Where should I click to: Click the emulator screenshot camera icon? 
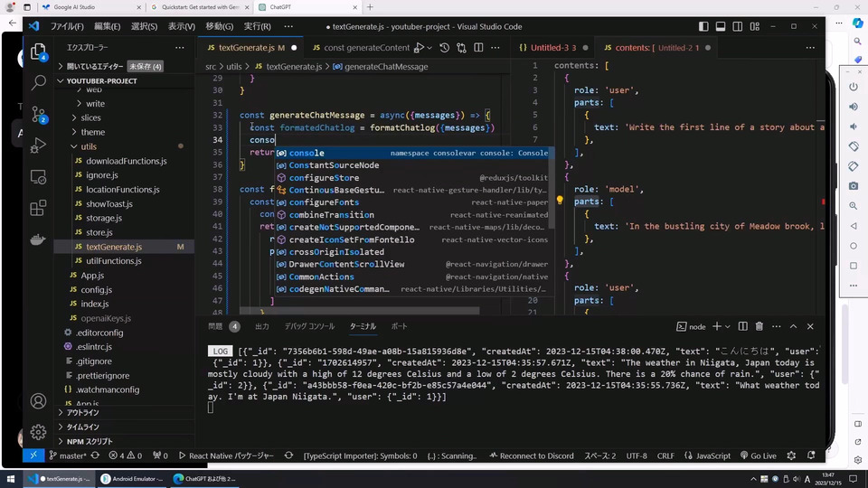pos(853,185)
